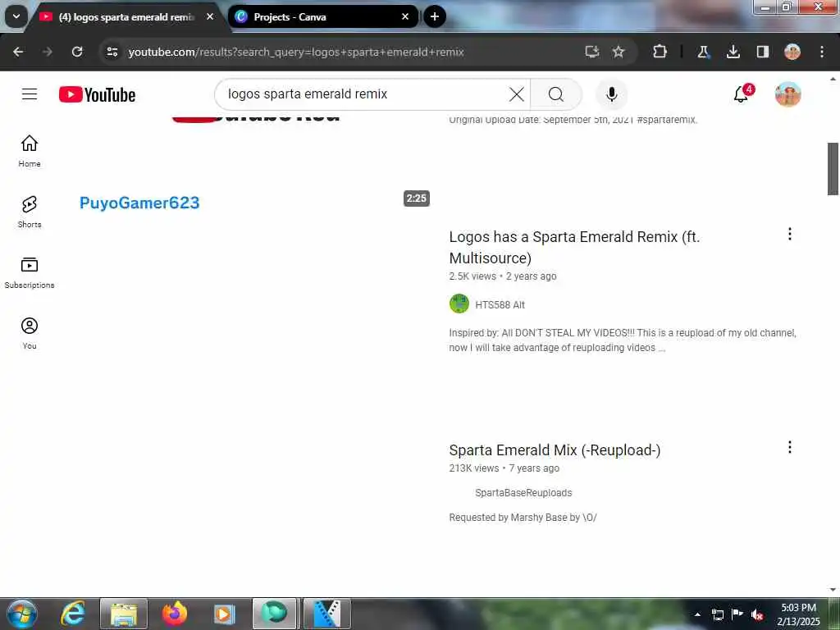The width and height of the screenshot is (840, 630).
Task: Open the Chrome three-dot menu
Action: 822,52
